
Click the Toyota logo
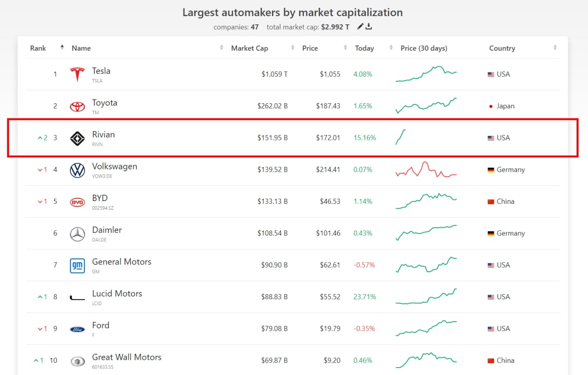click(x=77, y=106)
